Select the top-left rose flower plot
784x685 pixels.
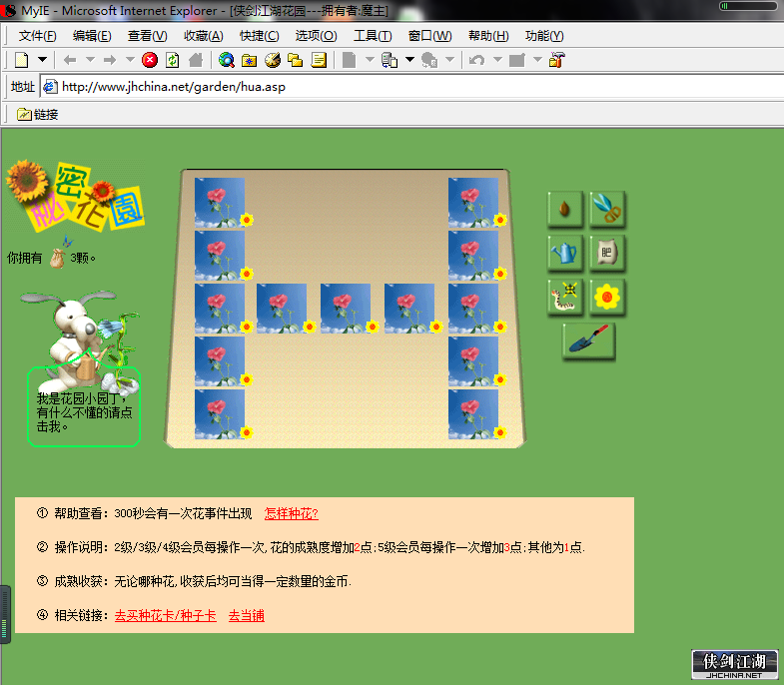pyautogui.click(x=220, y=203)
